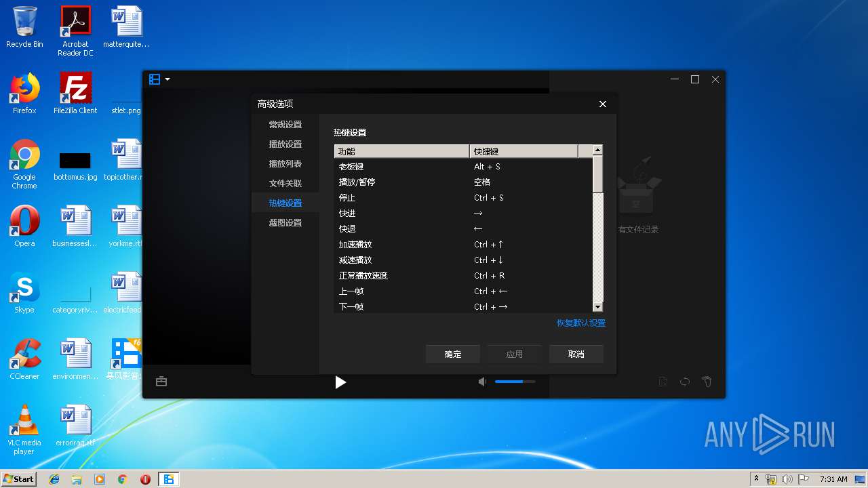
Task: Open CCleaner desktop icon
Action: 24,359
